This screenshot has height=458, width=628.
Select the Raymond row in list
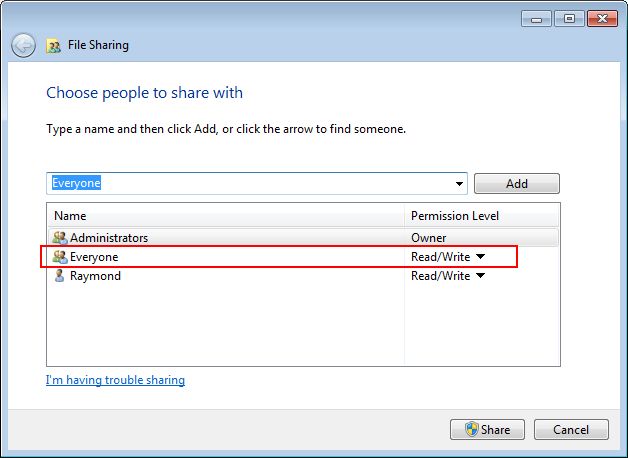[x=304, y=275]
